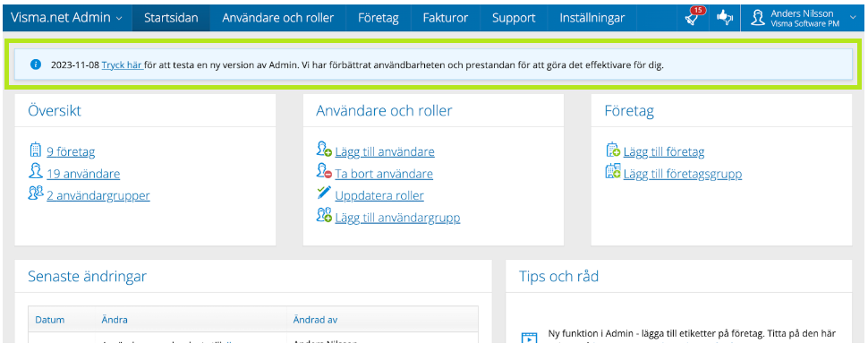Open the 2 användargrupper link
The height and width of the screenshot is (352, 868).
tap(98, 195)
